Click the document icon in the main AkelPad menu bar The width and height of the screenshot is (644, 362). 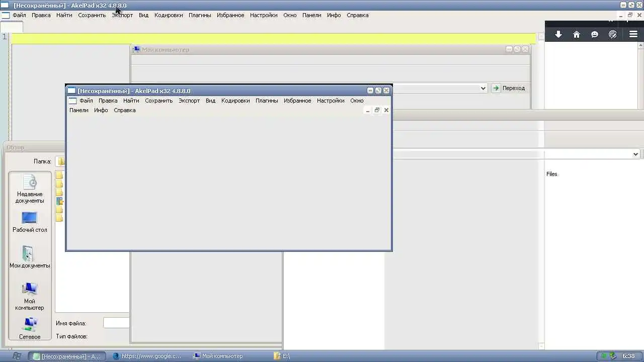point(5,15)
